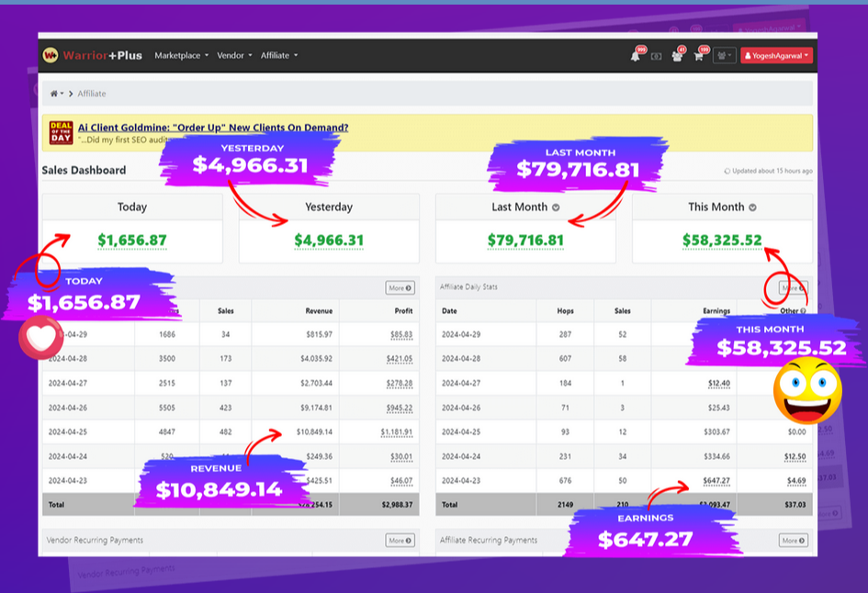This screenshot has height=593, width=868.
Task: Click hops value 607 in affiliate stats
Action: (x=565, y=359)
